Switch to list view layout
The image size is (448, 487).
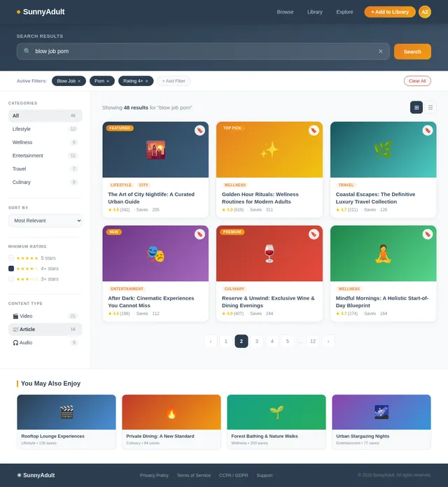tap(430, 107)
